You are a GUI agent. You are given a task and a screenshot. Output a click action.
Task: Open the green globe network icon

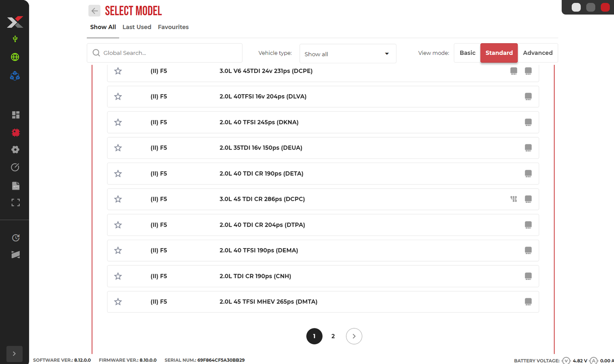pyautogui.click(x=15, y=57)
